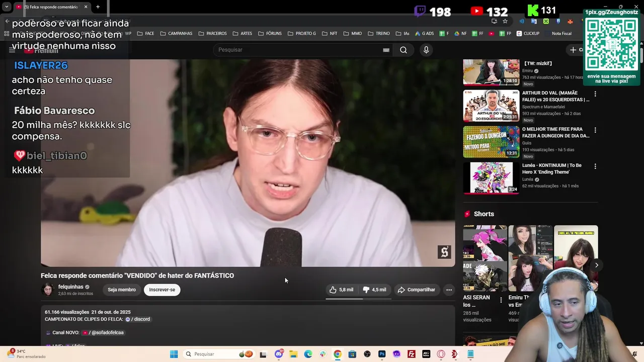The width and height of the screenshot is (644, 362).
Task: Open the Chrome tab search dropdown
Action: tap(7, 7)
